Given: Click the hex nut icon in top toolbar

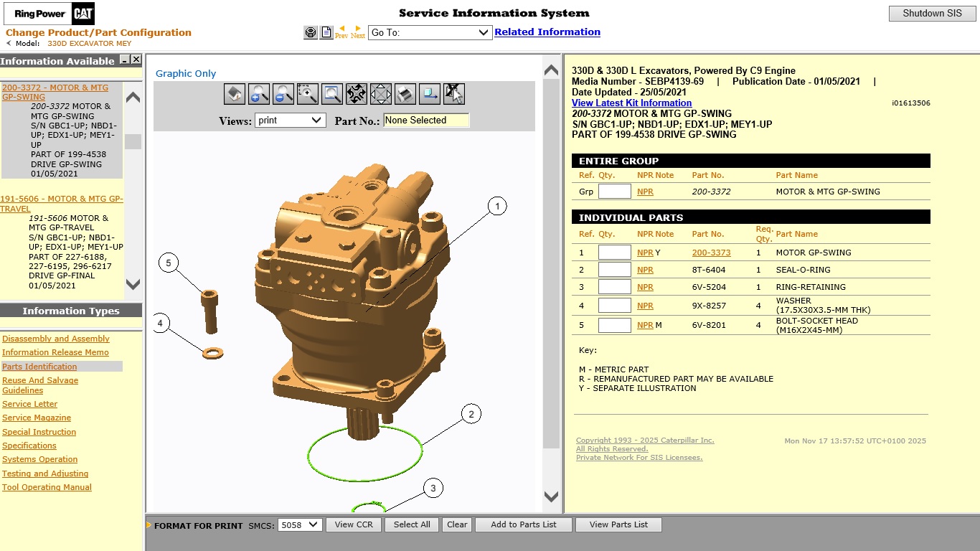Looking at the screenshot, I should pos(310,32).
